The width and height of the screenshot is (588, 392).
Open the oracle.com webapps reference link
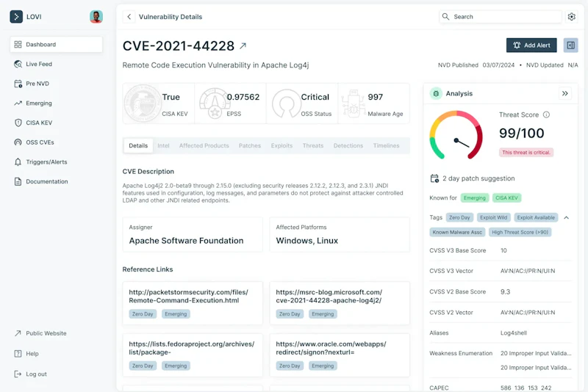[x=331, y=348]
